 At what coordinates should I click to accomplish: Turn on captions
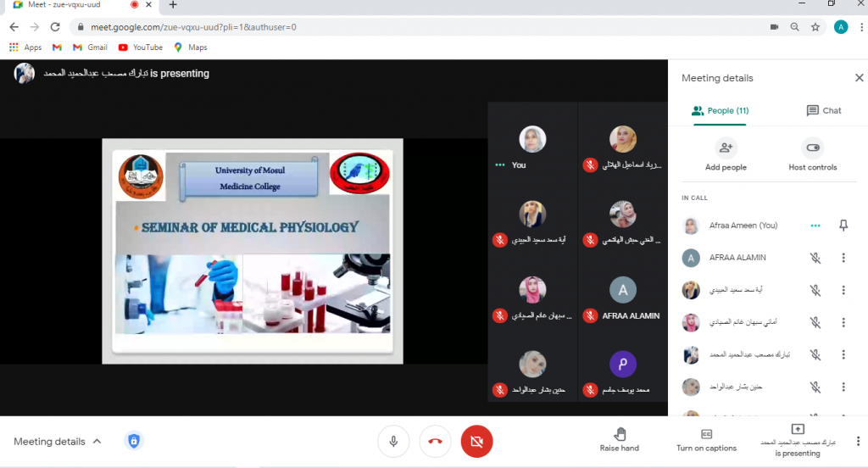(x=706, y=434)
